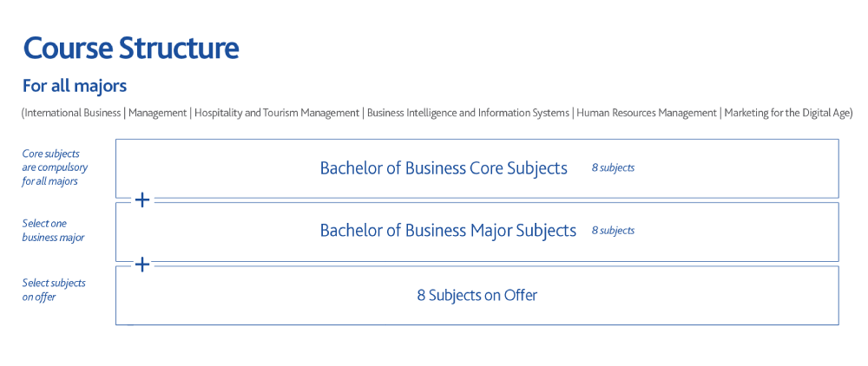Click the For all majors subtitle
Screen dimensions: 868x366
click(75, 86)
